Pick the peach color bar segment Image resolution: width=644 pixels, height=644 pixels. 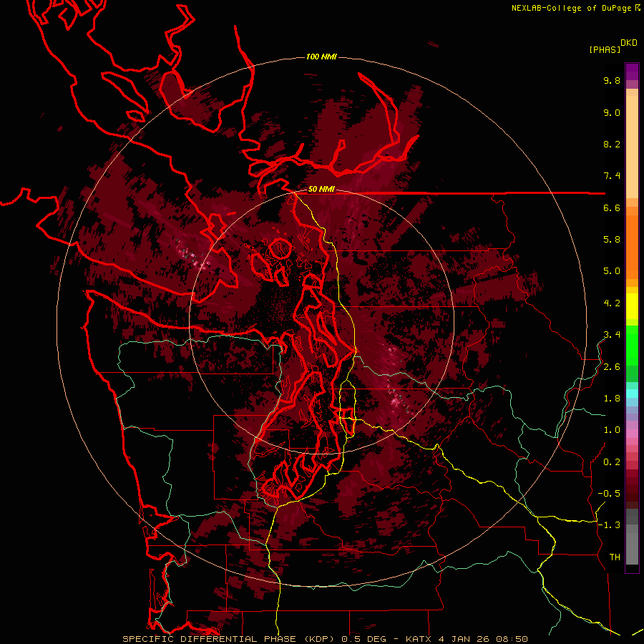(632, 147)
